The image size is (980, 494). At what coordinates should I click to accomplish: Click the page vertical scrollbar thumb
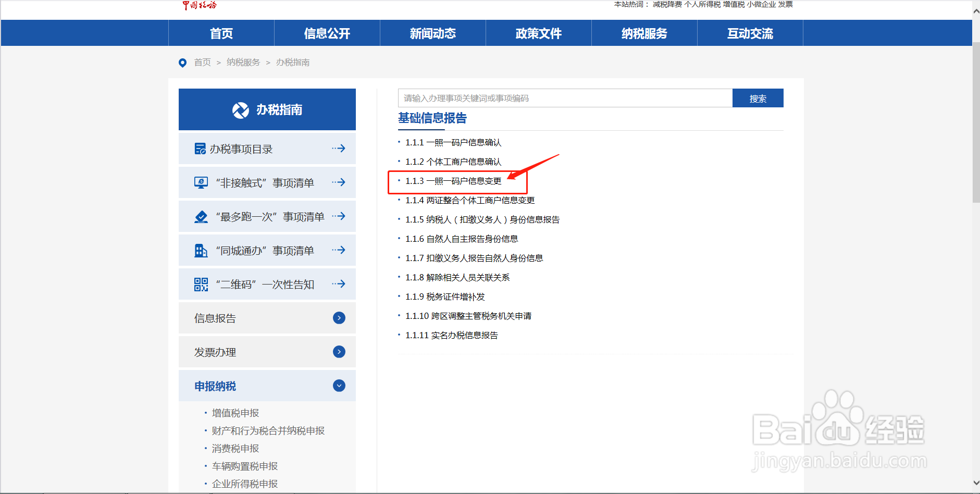[x=976, y=122]
